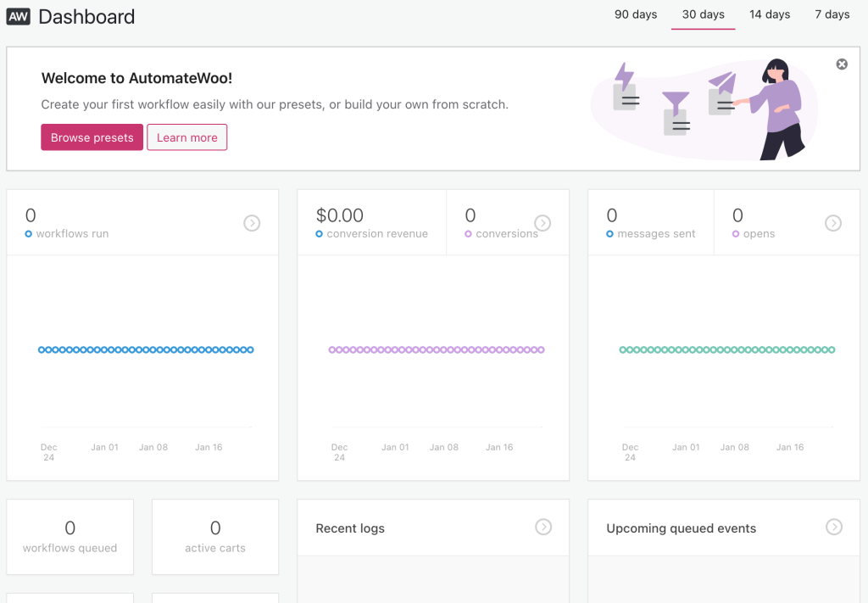The image size is (868, 603).
Task: Open Recent logs arrow icon
Action: (x=543, y=528)
